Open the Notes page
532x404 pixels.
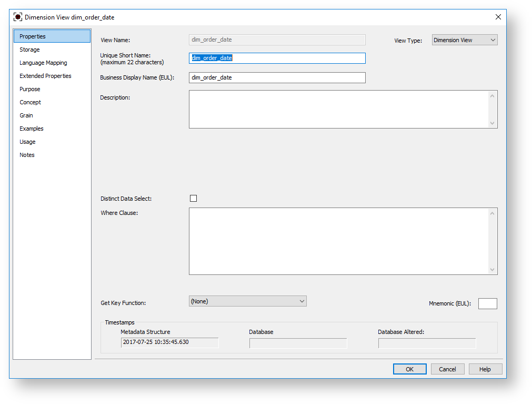(x=27, y=155)
